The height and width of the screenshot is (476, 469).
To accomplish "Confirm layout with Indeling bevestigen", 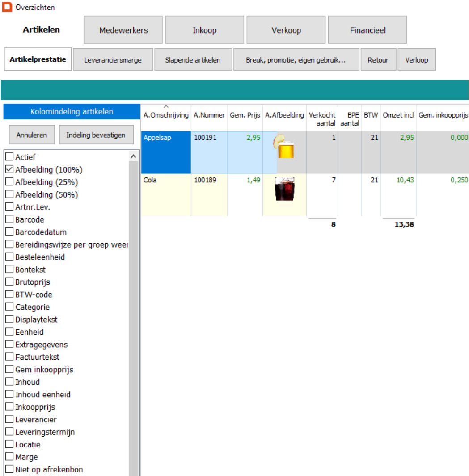I will coord(96,135).
